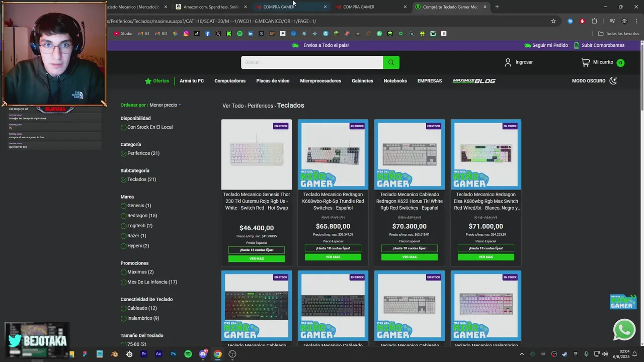Screen dimensions: 644x362
Task: Check the Con Stock En El Local filter
Action: pyautogui.click(x=123, y=127)
